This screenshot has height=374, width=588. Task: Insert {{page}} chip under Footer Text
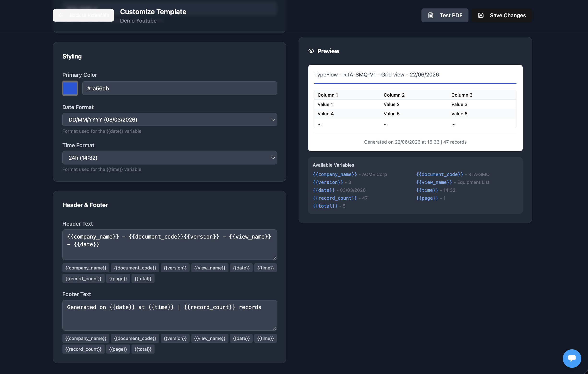(x=118, y=349)
